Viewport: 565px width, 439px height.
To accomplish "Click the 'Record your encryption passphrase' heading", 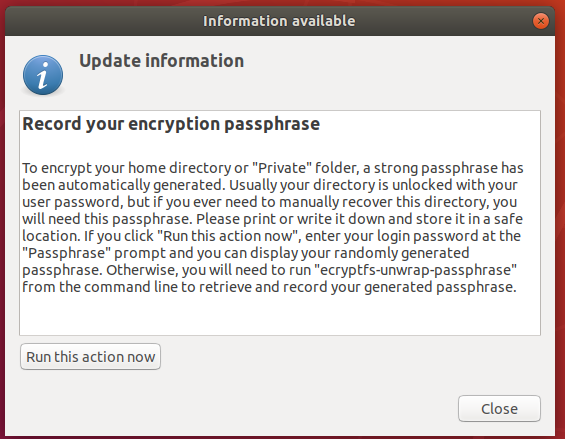I will (171, 124).
